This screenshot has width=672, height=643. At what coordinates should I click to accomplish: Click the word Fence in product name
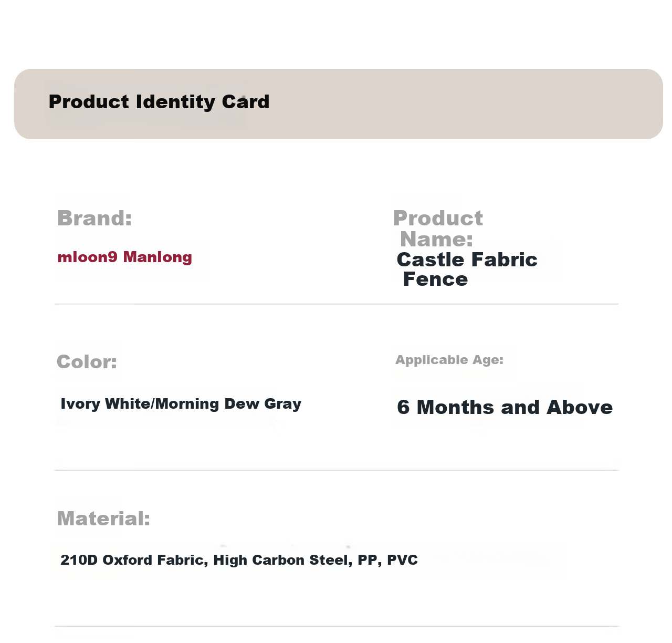click(x=435, y=279)
